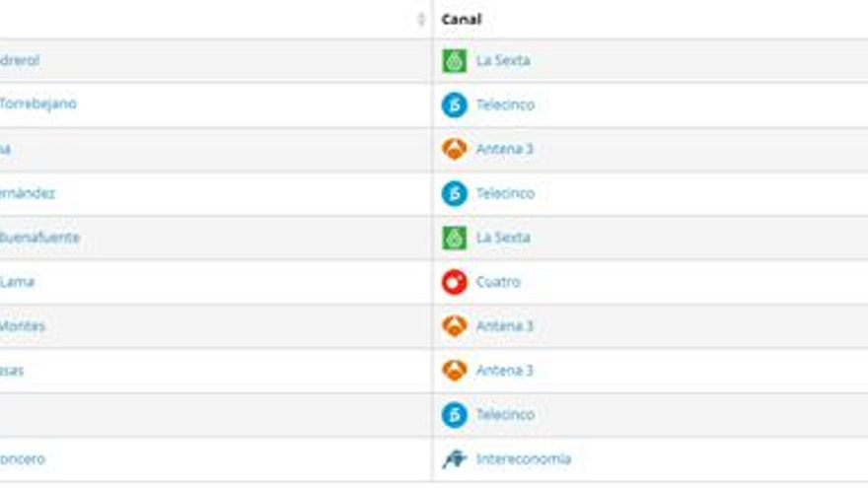Click the La Sexta logo in Pedrerol row

pos(454,61)
